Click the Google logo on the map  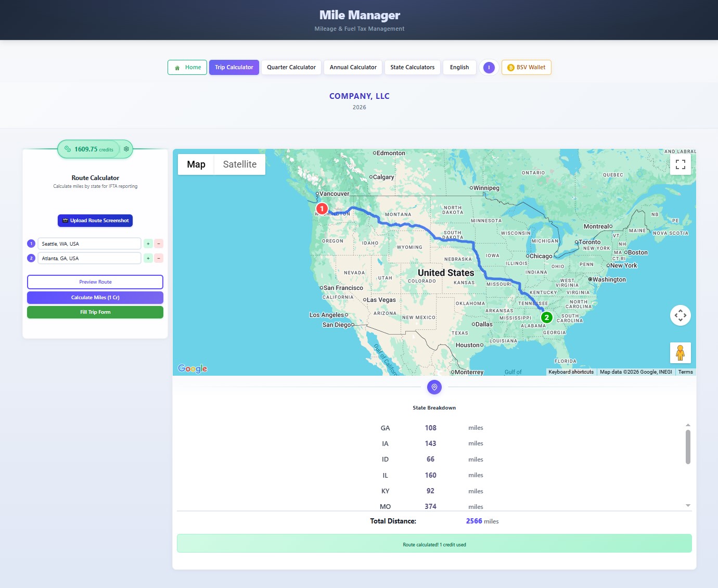pyautogui.click(x=192, y=368)
